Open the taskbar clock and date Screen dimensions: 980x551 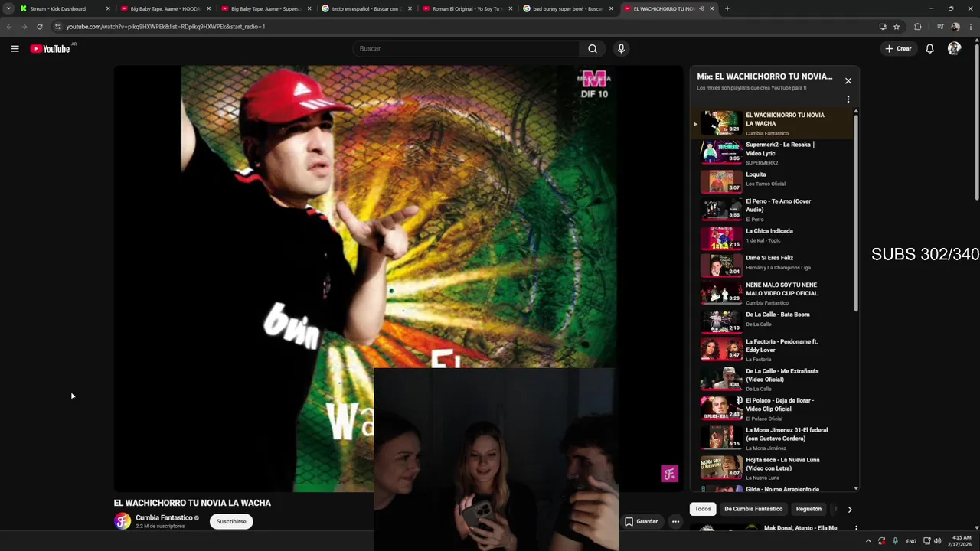(x=961, y=541)
